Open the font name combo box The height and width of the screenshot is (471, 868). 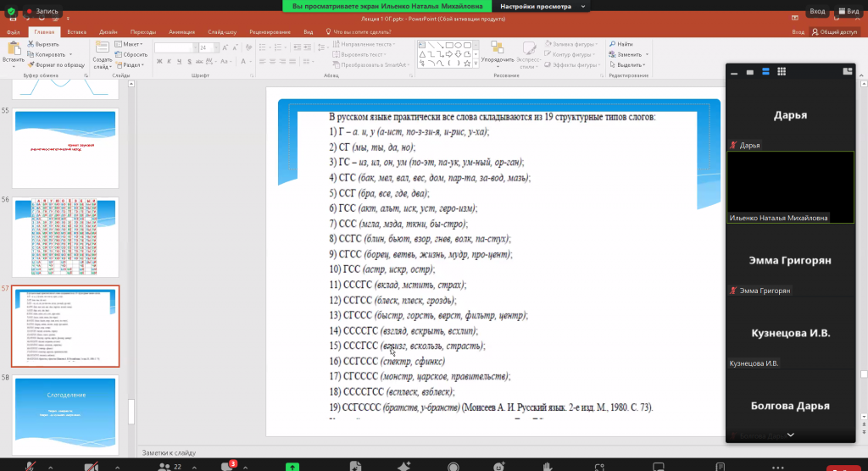(x=176, y=47)
